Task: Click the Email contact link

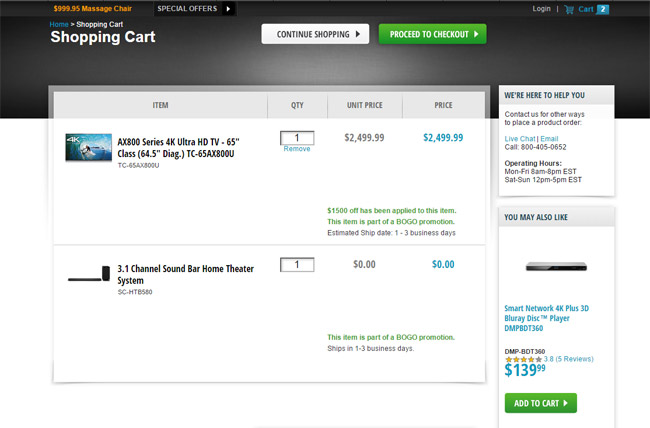Action: click(549, 139)
